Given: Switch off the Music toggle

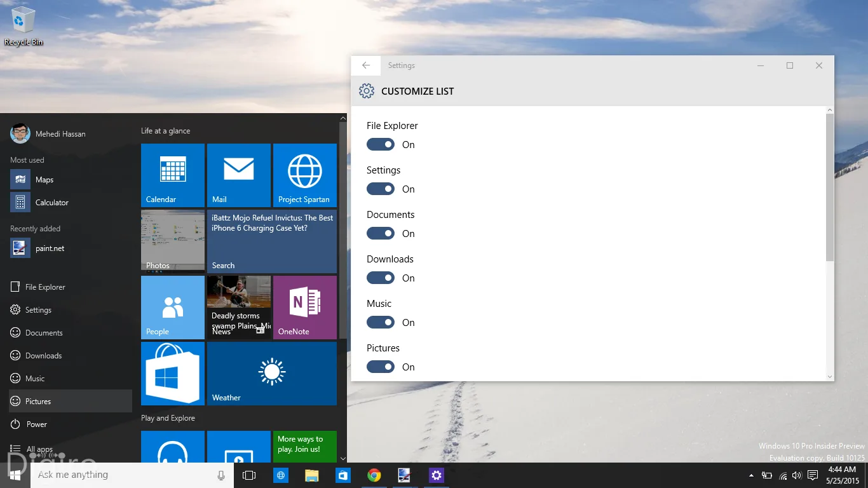Looking at the screenshot, I should [381, 322].
